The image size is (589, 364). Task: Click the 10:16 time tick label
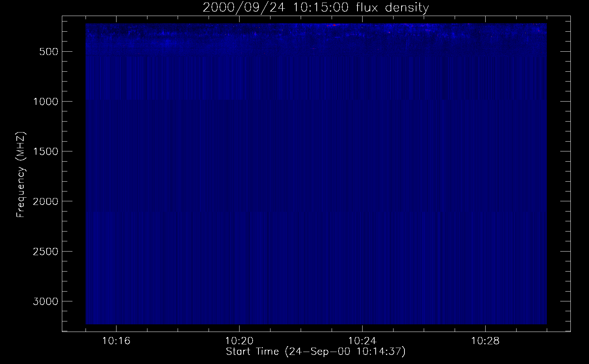point(116,341)
